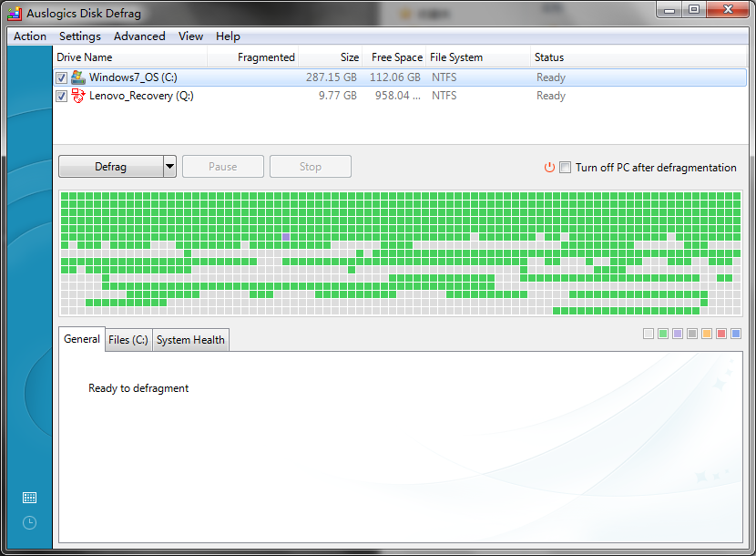Sort by the Drive Name column header

(130, 57)
